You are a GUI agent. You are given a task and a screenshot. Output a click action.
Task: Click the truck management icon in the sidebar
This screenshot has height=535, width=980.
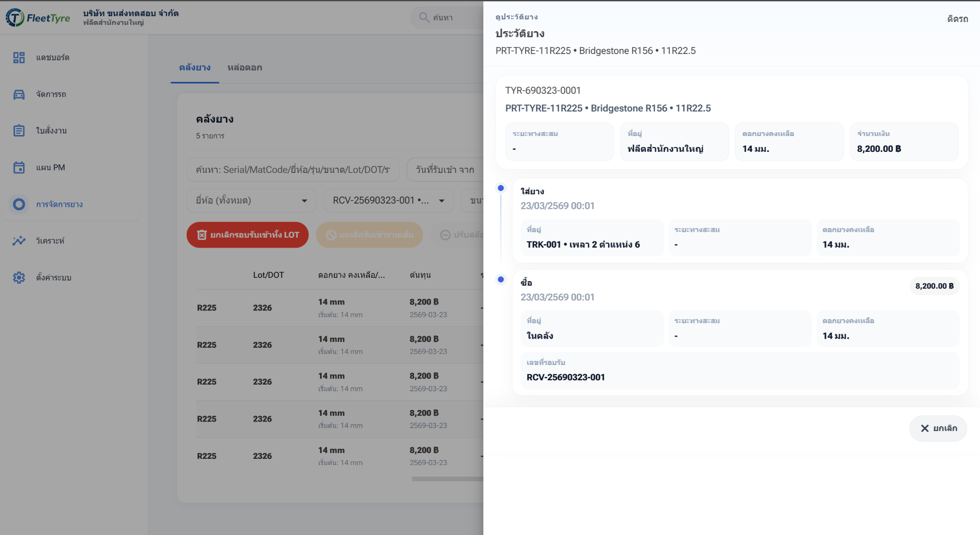(x=19, y=94)
